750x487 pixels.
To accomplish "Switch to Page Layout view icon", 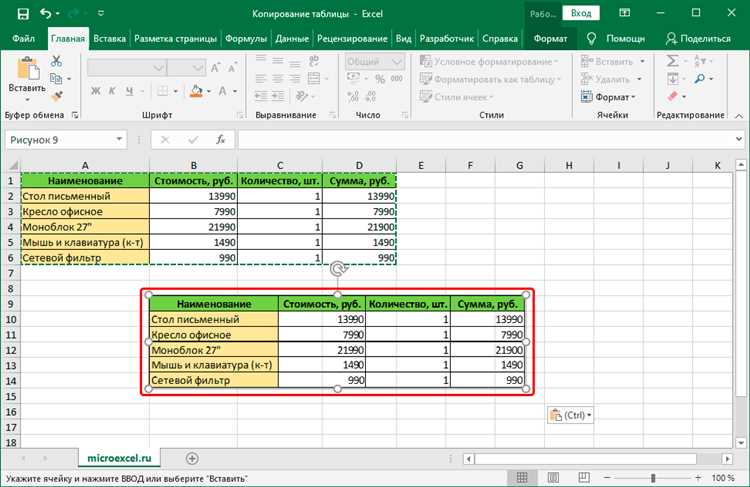I will click(553, 477).
